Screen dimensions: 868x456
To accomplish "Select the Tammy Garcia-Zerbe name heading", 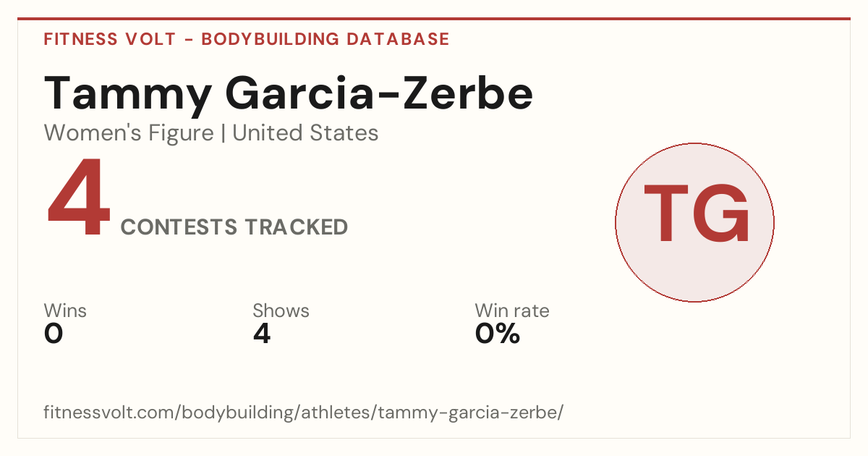I will pos(289,94).
